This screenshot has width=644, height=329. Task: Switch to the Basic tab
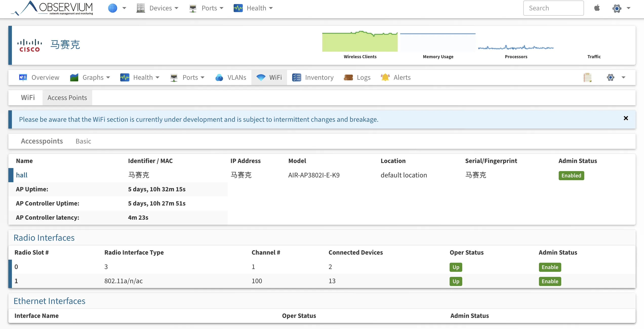pyautogui.click(x=83, y=141)
